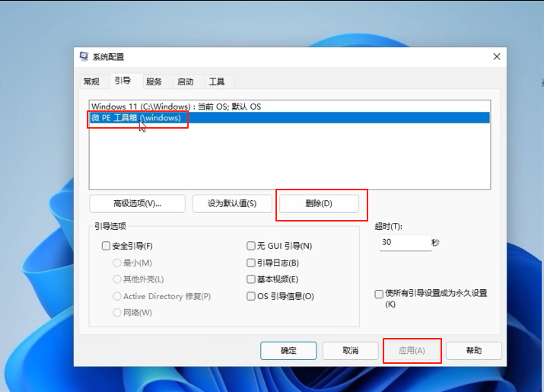Go to the 启动 tab
Viewport: 544px width, 392px height.
pyautogui.click(x=185, y=81)
